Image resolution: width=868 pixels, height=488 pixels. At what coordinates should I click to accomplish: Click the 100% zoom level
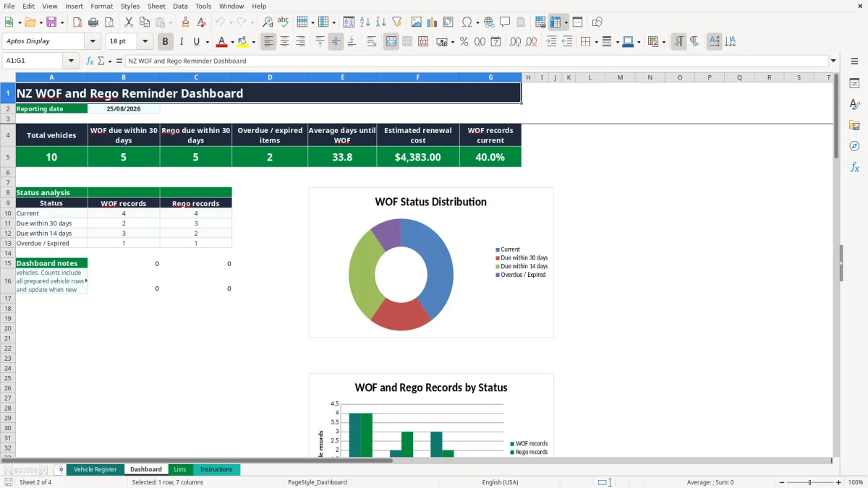pos(856,482)
